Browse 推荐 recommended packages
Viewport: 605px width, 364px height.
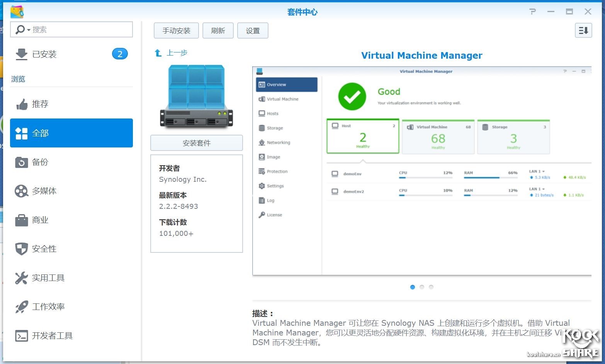point(40,104)
